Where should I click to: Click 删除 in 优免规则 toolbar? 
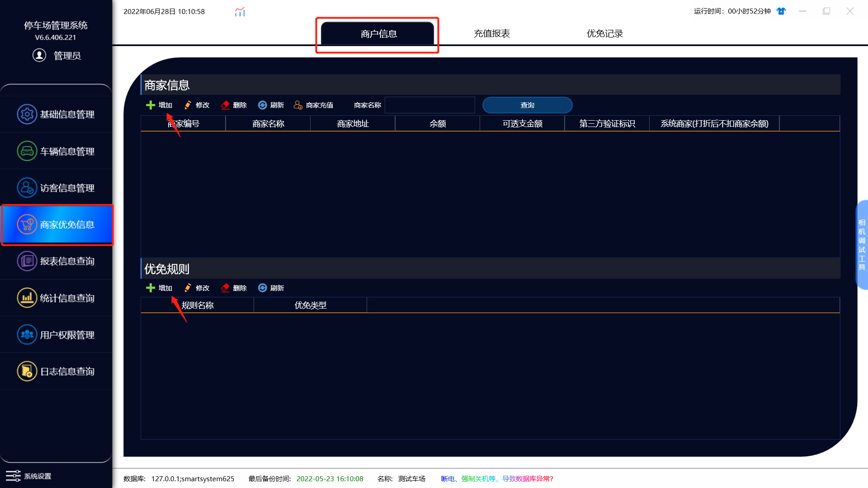tap(234, 288)
